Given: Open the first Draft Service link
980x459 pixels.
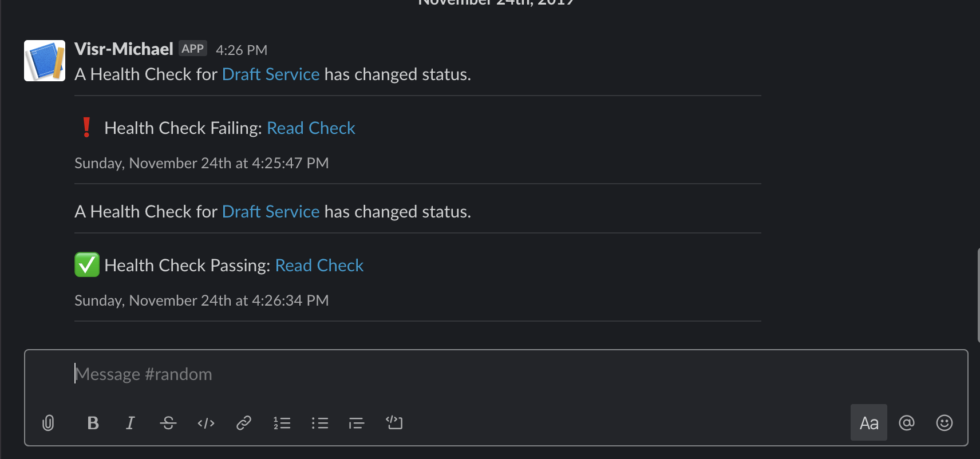Looking at the screenshot, I should pyautogui.click(x=271, y=74).
